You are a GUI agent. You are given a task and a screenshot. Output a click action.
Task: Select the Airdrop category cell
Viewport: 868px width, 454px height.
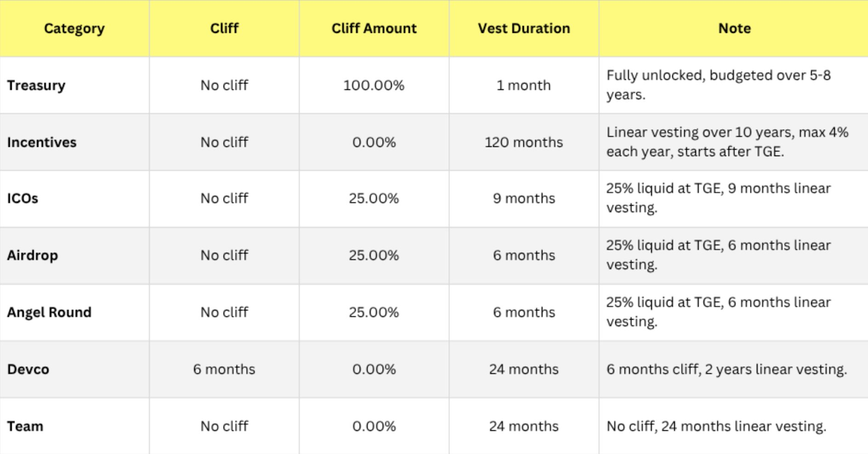pyautogui.click(x=33, y=255)
